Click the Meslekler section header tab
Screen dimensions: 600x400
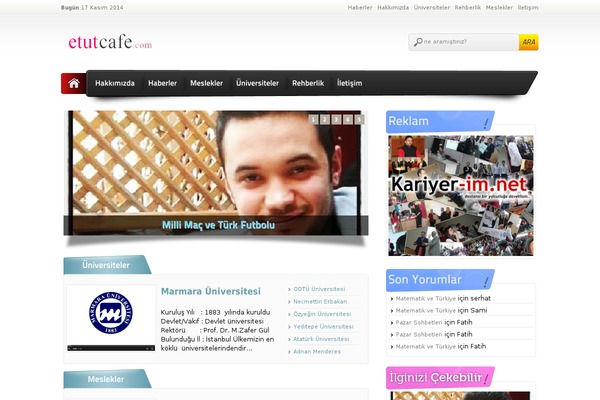tap(106, 379)
